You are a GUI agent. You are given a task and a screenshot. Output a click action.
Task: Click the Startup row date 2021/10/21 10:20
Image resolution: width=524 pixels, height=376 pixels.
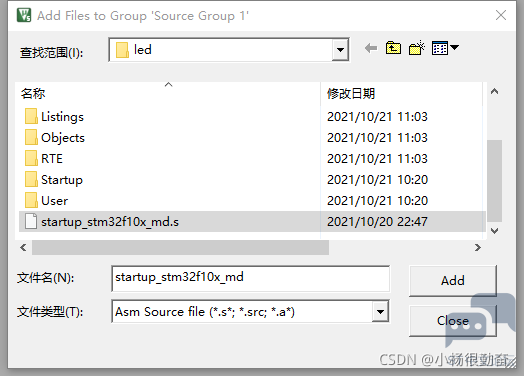pos(377,180)
